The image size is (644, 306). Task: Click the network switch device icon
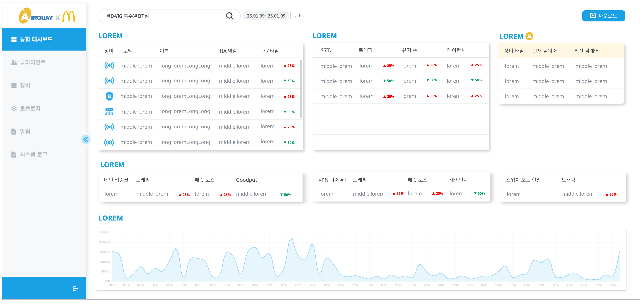pyautogui.click(x=109, y=112)
